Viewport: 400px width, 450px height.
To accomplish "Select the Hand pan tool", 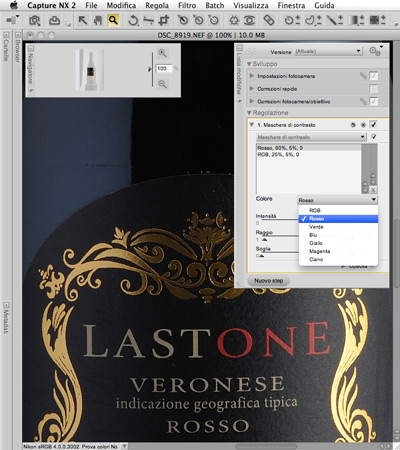I will 98,20.
